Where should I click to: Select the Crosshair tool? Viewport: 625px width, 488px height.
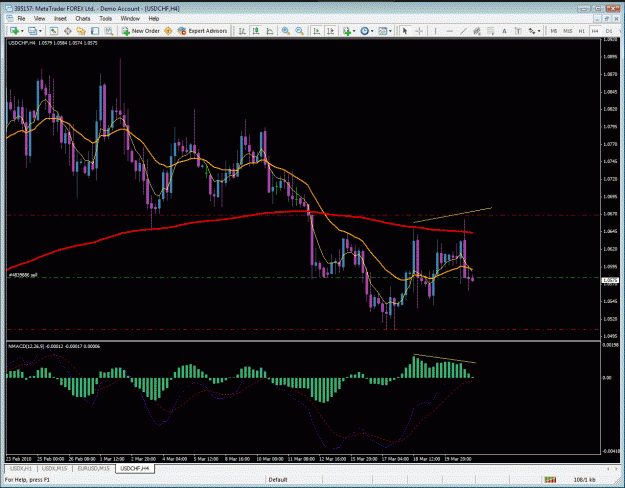[x=419, y=31]
